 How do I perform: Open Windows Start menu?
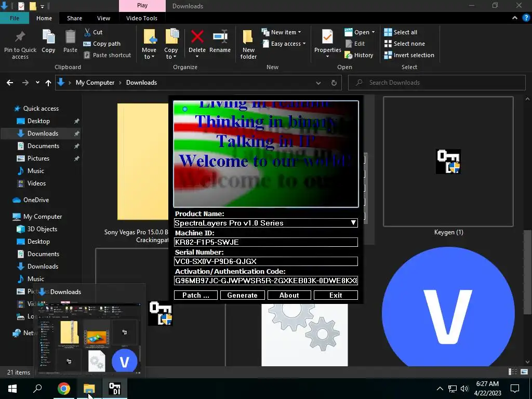click(12, 389)
